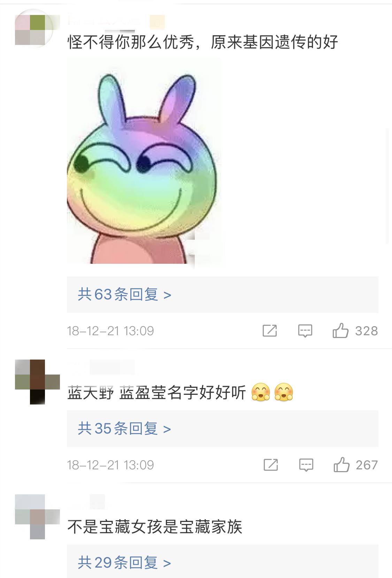This screenshot has width=392, height=578.
Task: Tap the comment text 蓝天野 蓝盈莹名字好好听
Action: coord(157,393)
